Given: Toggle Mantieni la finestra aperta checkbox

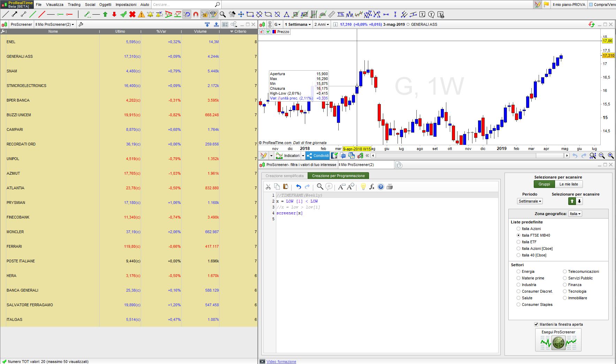Looking at the screenshot, I should pyautogui.click(x=536, y=324).
